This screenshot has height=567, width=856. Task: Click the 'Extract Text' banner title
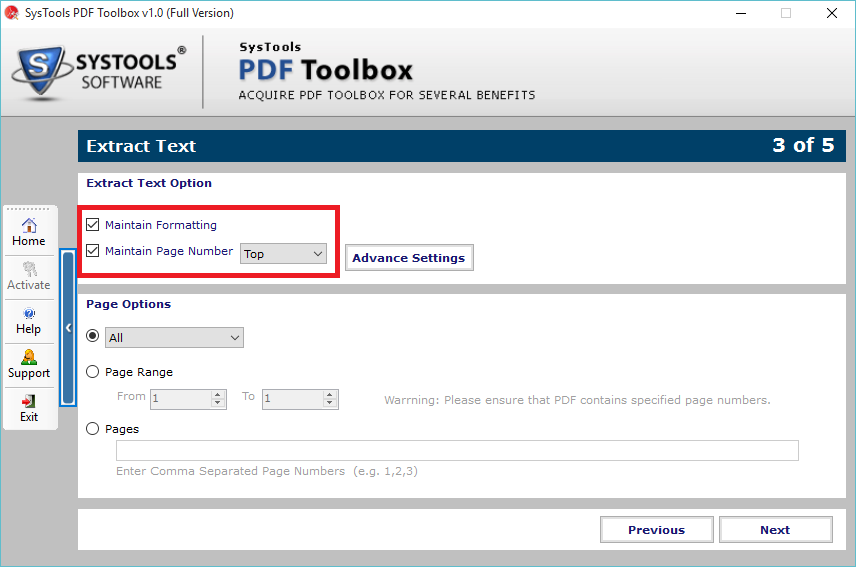click(141, 146)
